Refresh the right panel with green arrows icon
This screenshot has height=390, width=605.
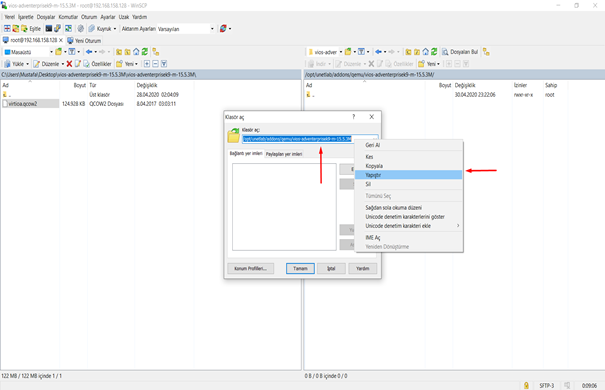pyautogui.click(x=434, y=52)
